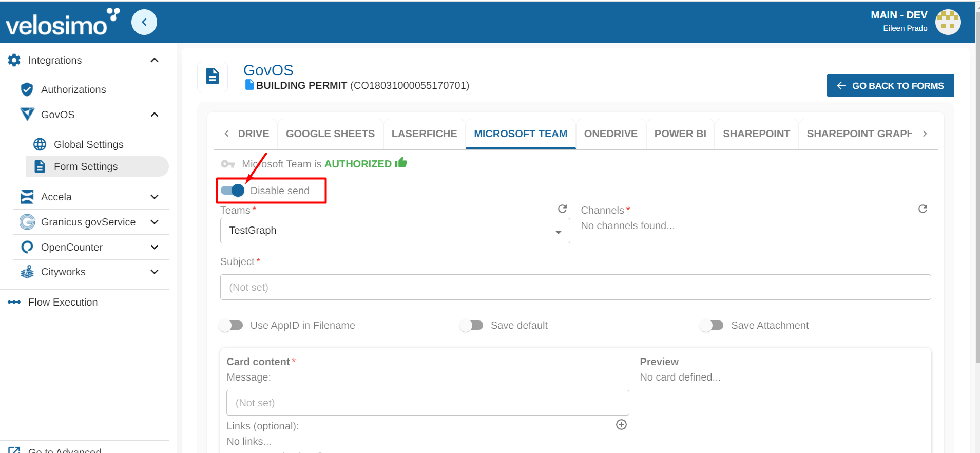Collapse sidebar with the round chevron button
The height and width of the screenshot is (453, 980).
(x=144, y=22)
